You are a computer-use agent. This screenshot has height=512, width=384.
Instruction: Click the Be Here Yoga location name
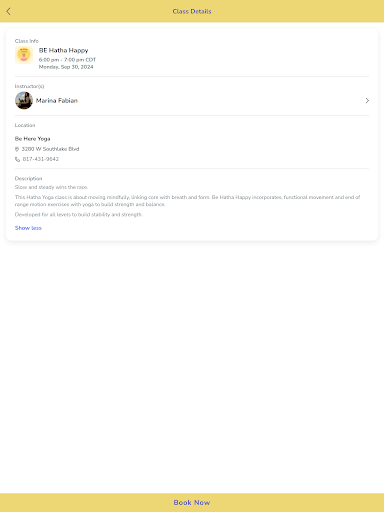point(32,139)
